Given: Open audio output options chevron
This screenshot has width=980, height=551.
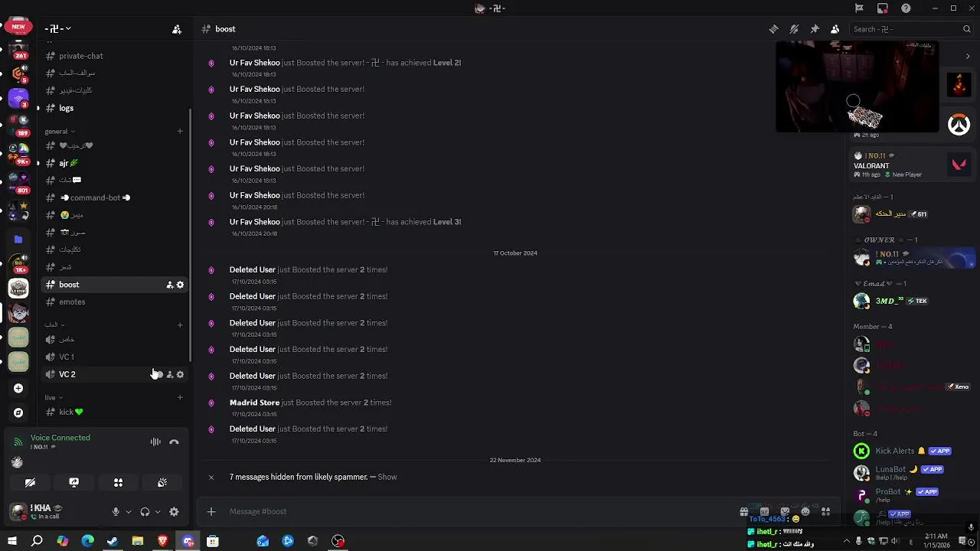Looking at the screenshot, I should (157, 512).
